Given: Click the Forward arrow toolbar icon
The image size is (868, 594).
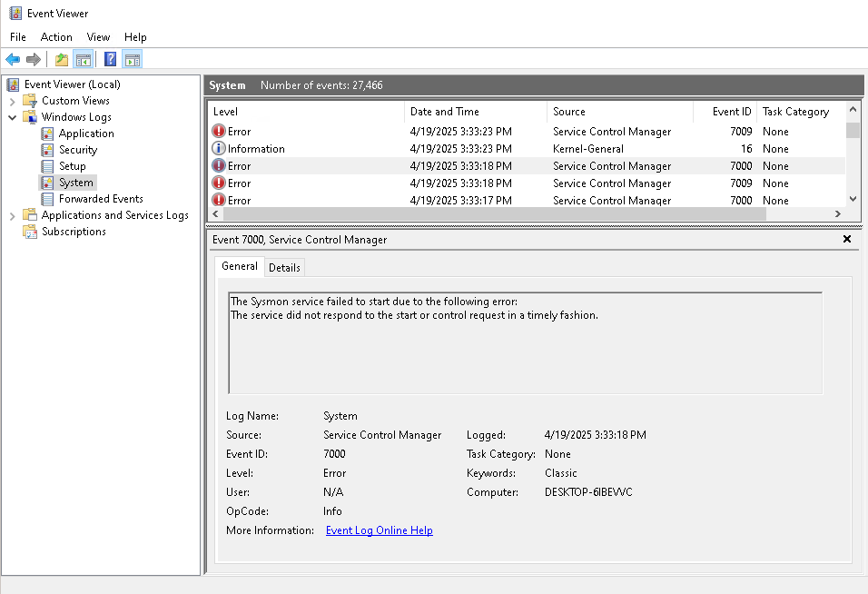Looking at the screenshot, I should coord(34,59).
